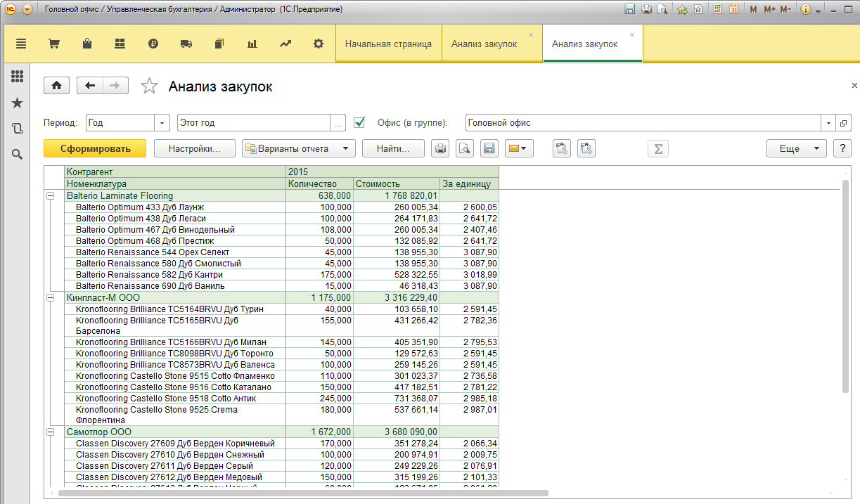860x504 pixels.
Task: Click the M- memory button in title bar
Action: (x=786, y=10)
